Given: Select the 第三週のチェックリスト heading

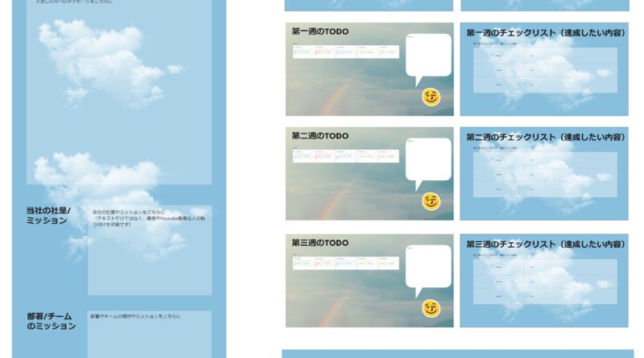Looking at the screenshot, I should click(546, 245).
